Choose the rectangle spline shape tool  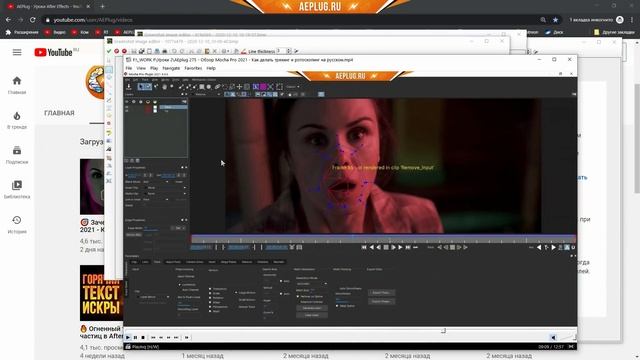pyautogui.click(x=202, y=87)
